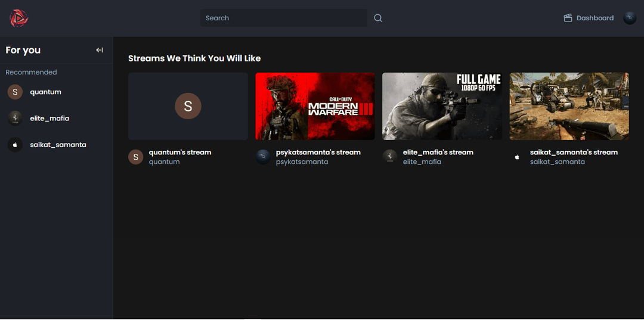644x320 pixels.
Task: Focus the Search input field
Action: [x=284, y=18]
